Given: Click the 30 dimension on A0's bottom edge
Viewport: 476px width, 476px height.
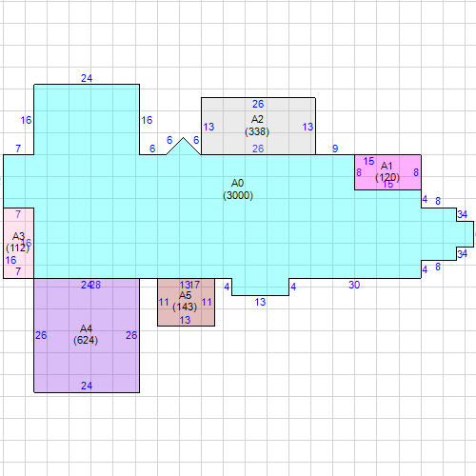Looking at the screenshot, I should coord(354,285).
